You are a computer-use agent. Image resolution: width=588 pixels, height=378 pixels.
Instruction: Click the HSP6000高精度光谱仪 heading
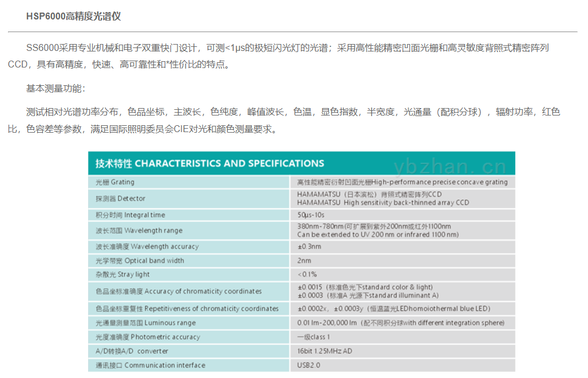point(73,17)
